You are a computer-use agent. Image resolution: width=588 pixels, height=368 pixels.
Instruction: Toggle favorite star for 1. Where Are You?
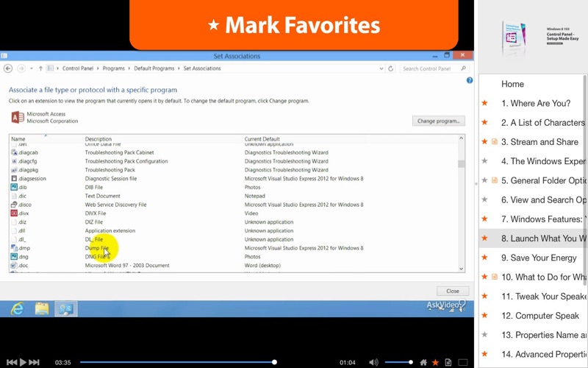[484, 103]
